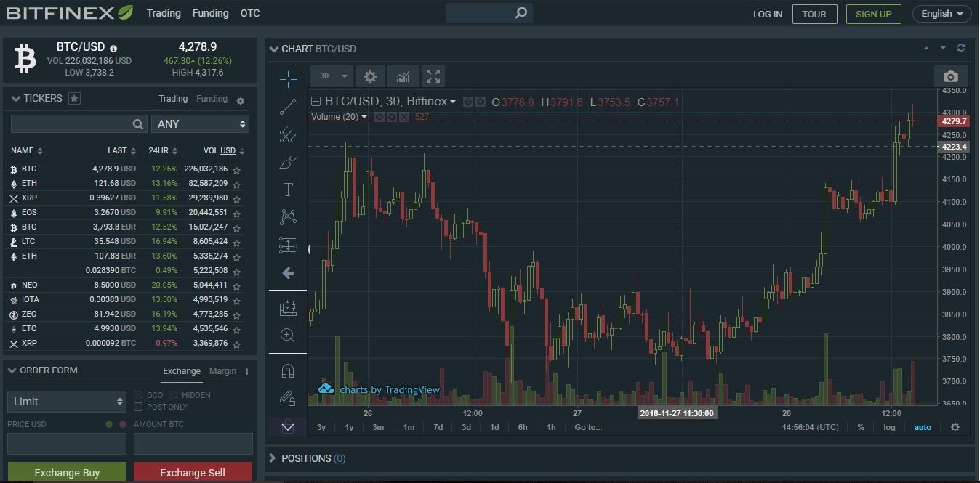980x483 pixels.
Task: Open the Limit order type dropdown
Action: click(67, 401)
